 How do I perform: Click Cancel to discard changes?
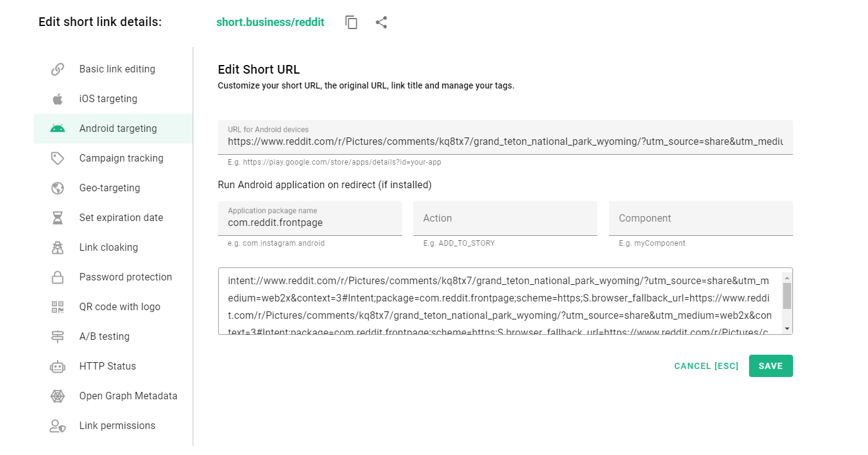tap(706, 366)
